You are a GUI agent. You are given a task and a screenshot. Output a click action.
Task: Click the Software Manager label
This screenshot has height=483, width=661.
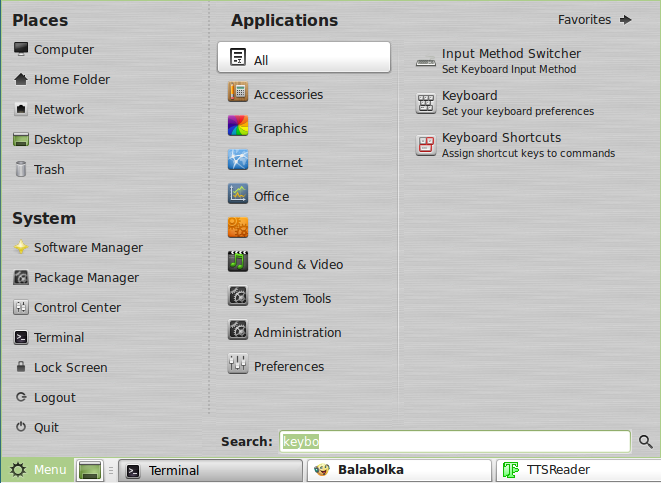point(89,248)
